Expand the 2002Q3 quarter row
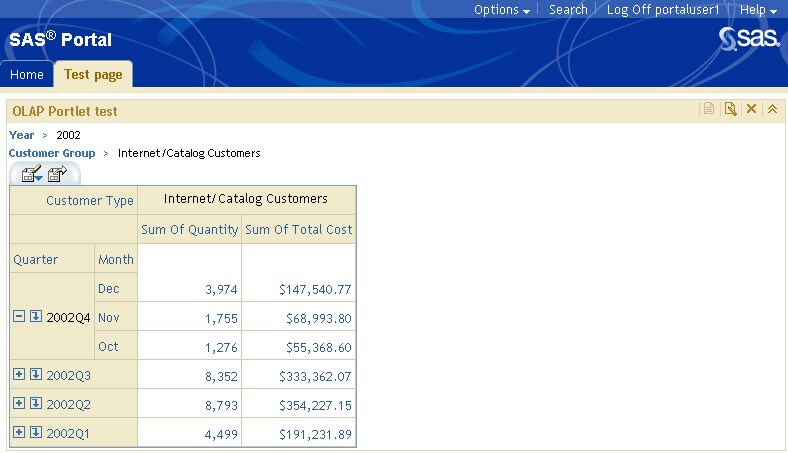788x453 pixels. [19, 374]
